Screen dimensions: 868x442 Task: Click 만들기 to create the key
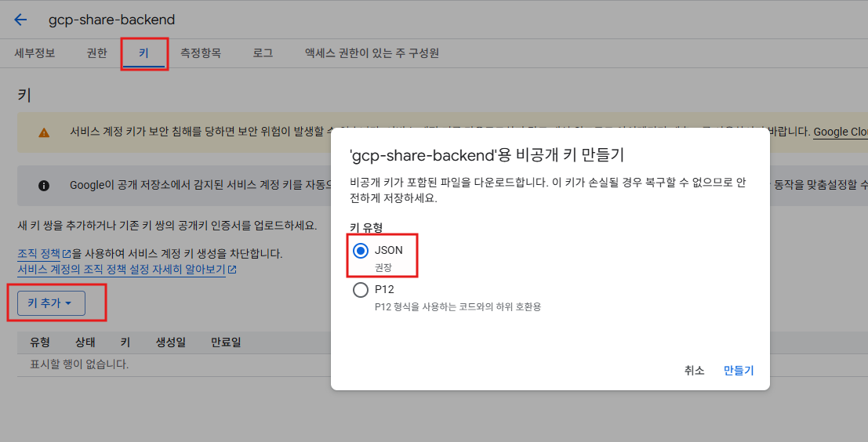[x=739, y=370]
